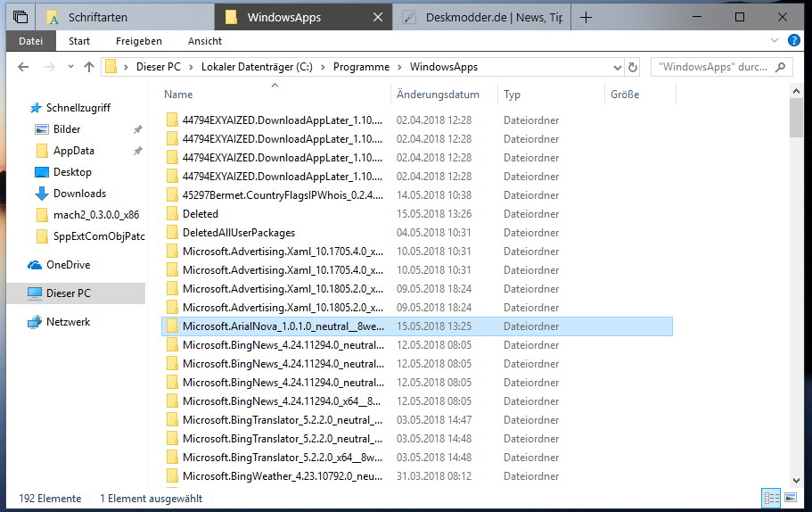Click folder icon of DeletedAllUserPackages row
812x512 pixels.
pyautogui.click(x=172, y=232)
